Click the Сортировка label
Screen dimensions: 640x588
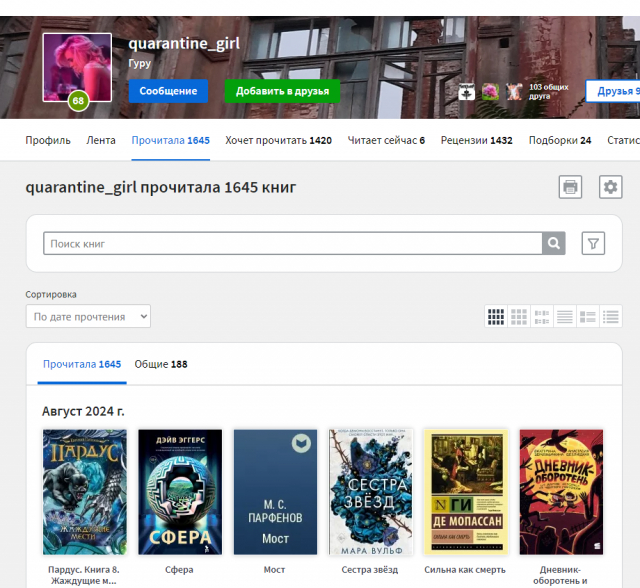pos(51,294)
